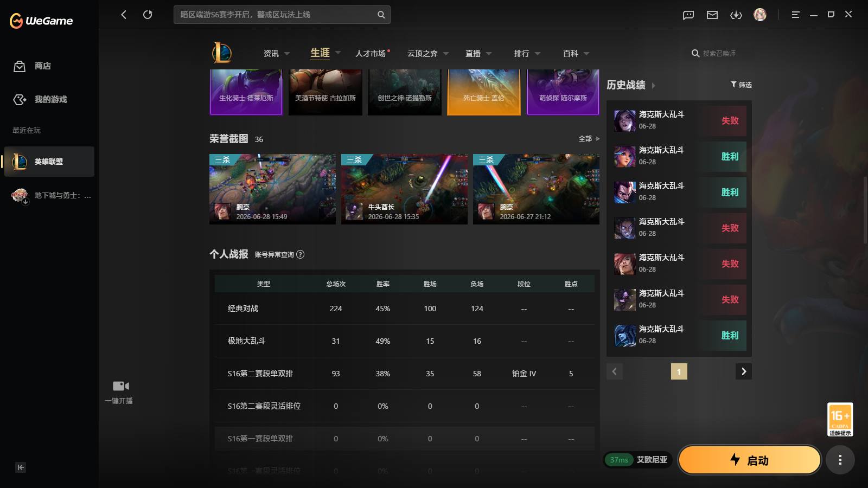Open the hamburger main menu

click(795, 15)
